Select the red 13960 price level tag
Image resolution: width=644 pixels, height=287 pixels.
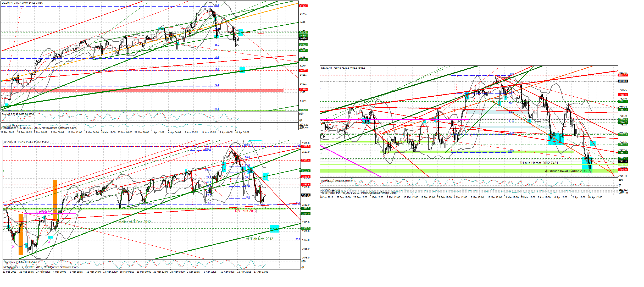[x=303, y=90]
